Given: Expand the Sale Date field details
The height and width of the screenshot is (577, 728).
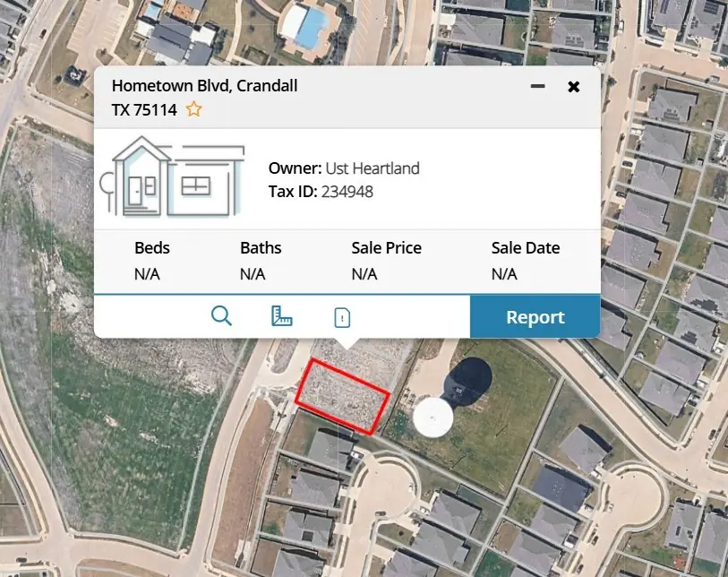Looking at the screenshot, I should pyautogui.click(x=525, y=247).
